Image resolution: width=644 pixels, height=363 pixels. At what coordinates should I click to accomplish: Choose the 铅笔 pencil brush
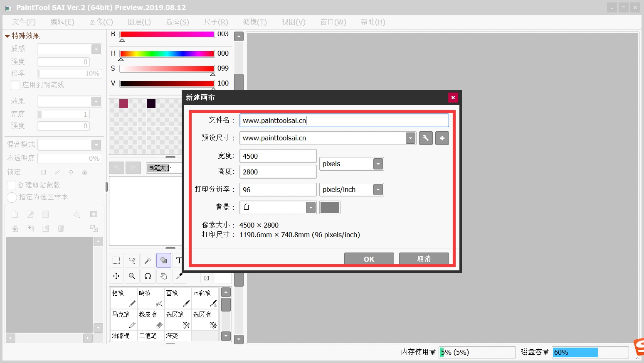pos(124,298)
